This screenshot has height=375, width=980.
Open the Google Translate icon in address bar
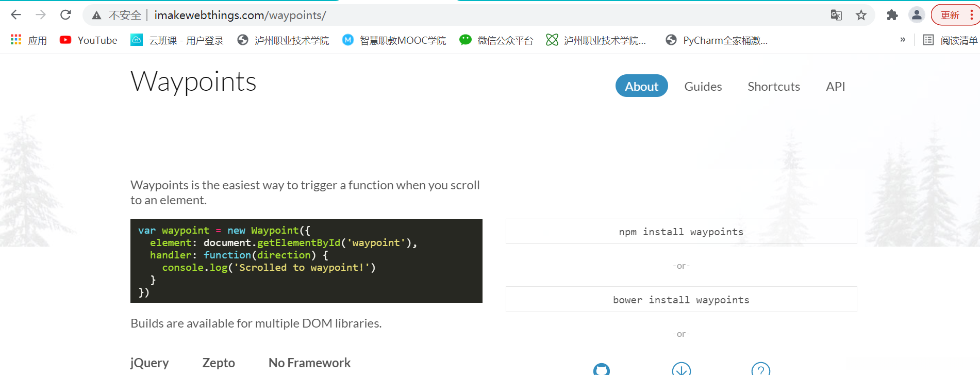pyautogui.click(x=836, y=15)
